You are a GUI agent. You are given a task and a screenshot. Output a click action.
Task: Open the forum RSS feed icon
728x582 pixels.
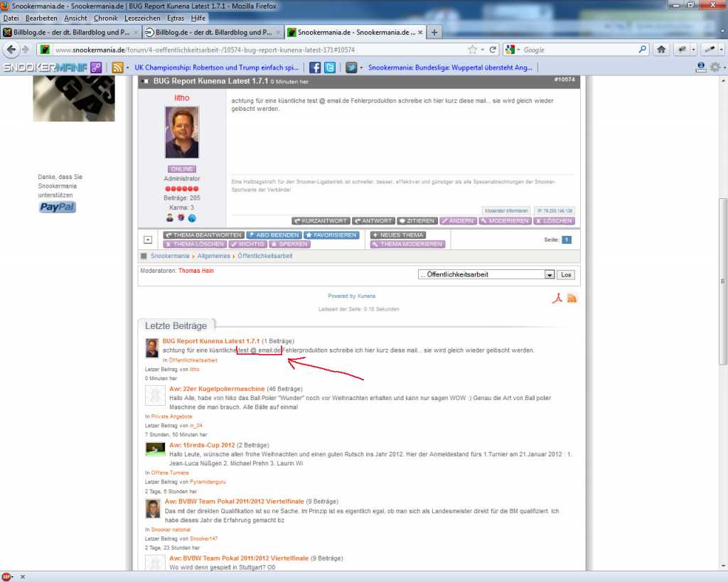click(572, 298)
